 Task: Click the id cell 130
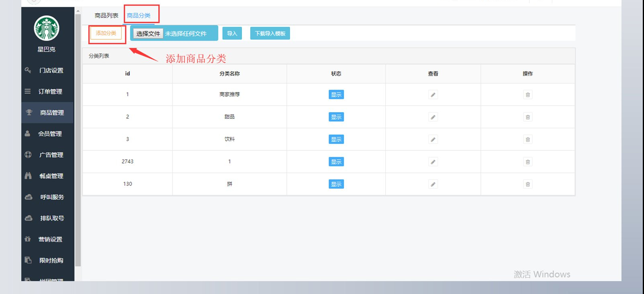(x=127, y=184)
